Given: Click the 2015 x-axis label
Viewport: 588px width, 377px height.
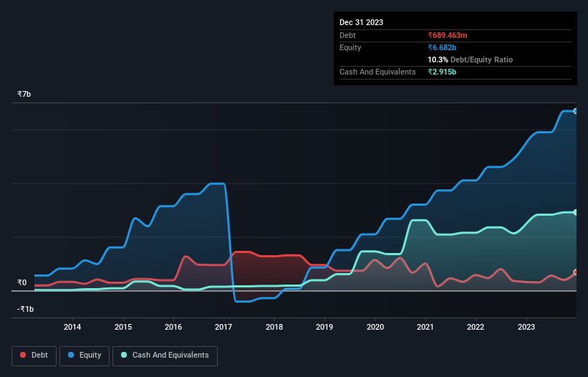Looking at the screenshot, I should point(123,327).
